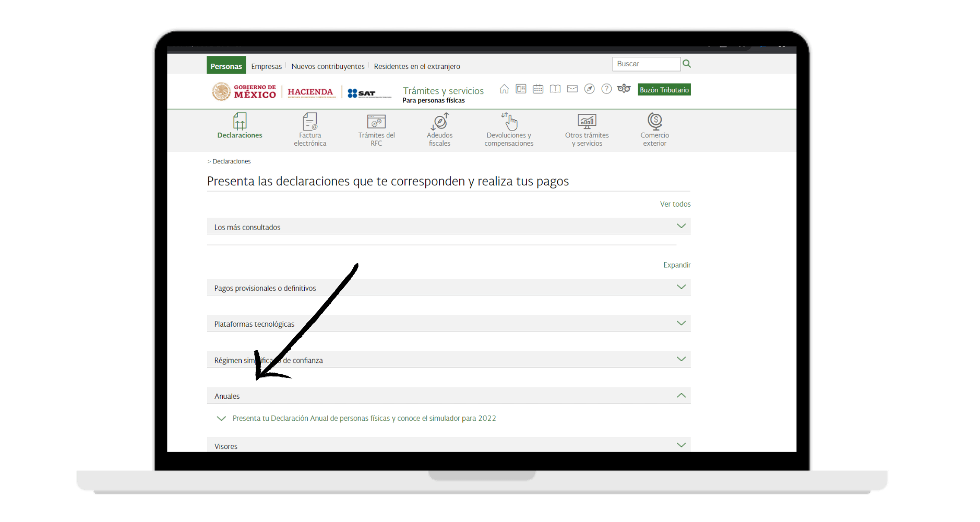980x522 pixels.
Task: Collapse the Anuales section chevron
Action: pyautogui.click(x=680, y=395)
